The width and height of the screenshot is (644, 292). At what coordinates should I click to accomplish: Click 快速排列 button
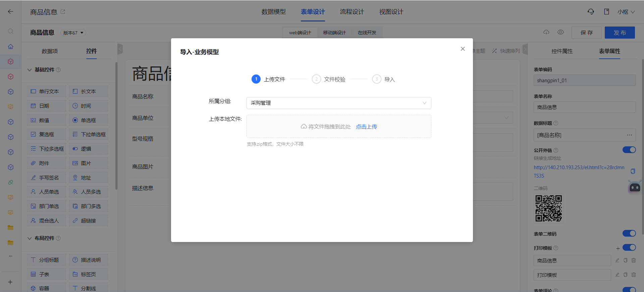(506, 51)
